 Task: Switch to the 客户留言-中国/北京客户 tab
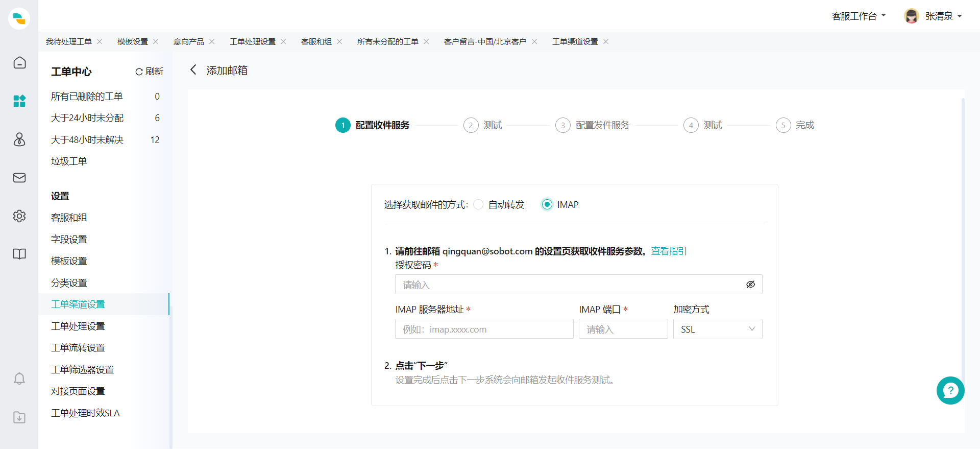coord(485,41)
